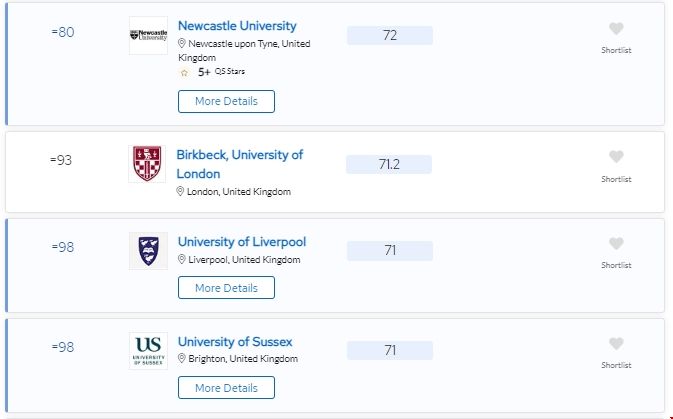Click the Liverpool location pin icon
This screenshot has width=673, height=419.
click(182, 260)
